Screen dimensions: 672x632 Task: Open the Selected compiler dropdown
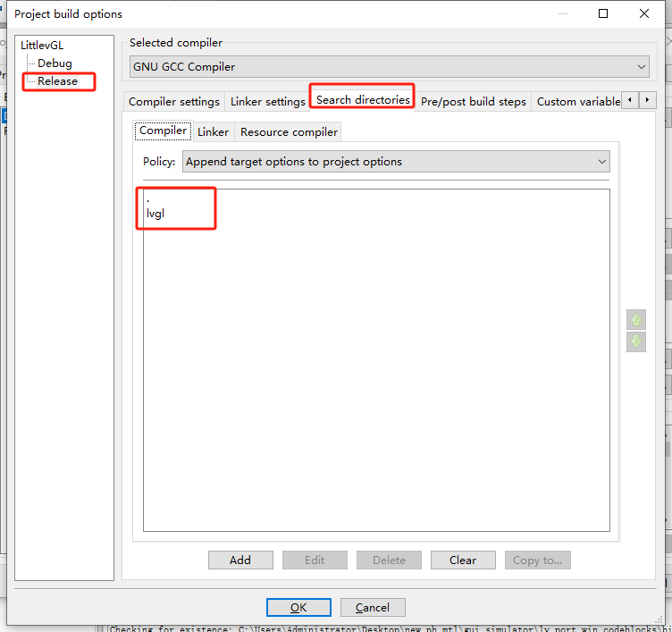[389, 67]
